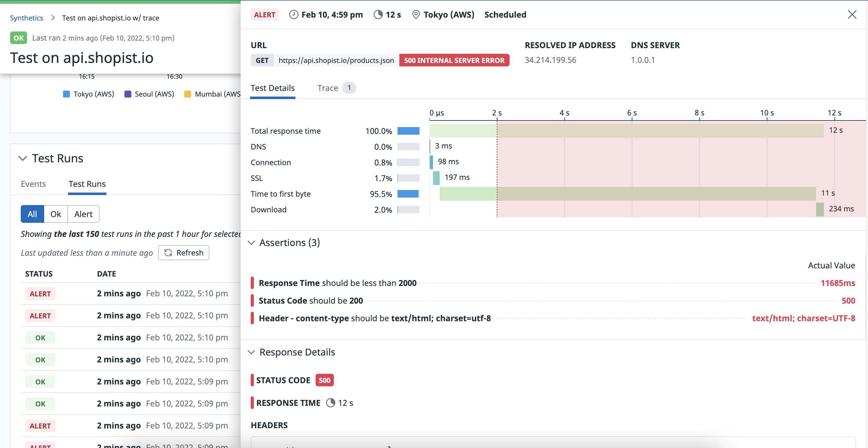Open the Events tab

[33, 184]
